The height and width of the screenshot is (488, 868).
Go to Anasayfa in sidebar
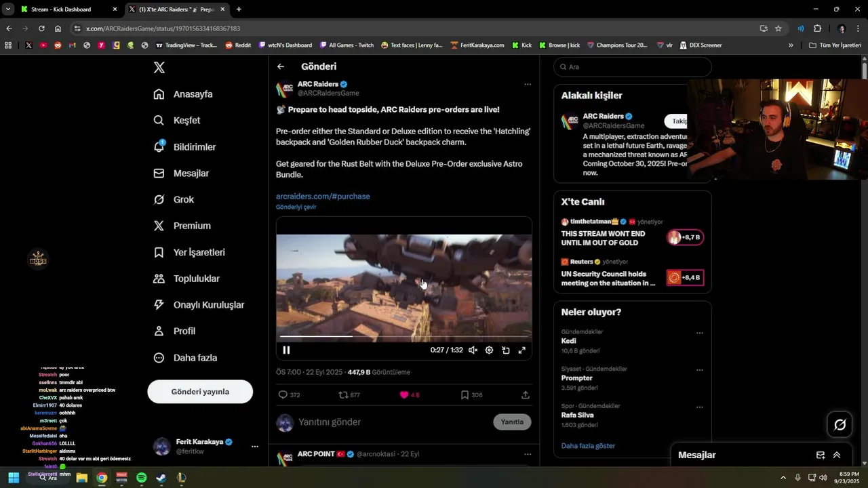pos(183,94)
